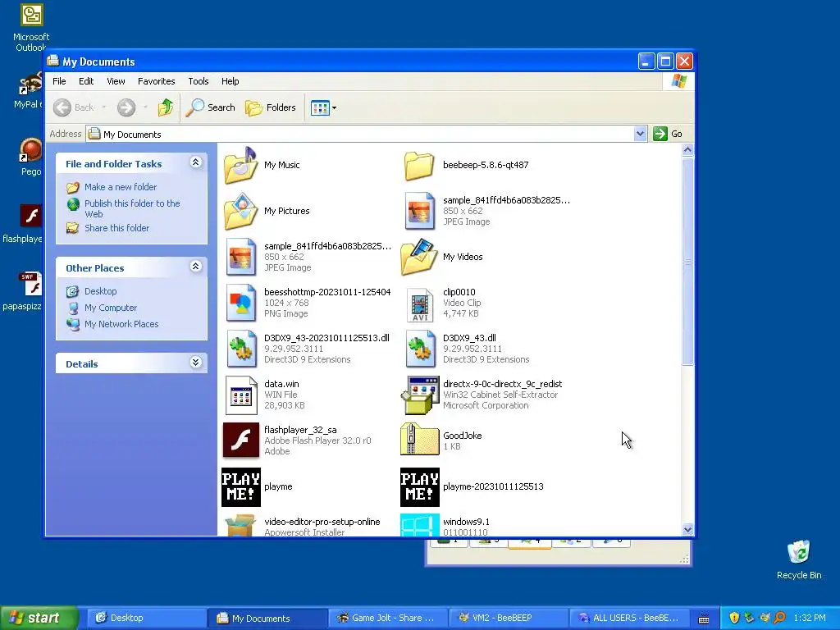The height and width of the screenshot is (630, 840).
Task: Select the sample JPEG icon beside My Videos
Action: click(240, 257)
